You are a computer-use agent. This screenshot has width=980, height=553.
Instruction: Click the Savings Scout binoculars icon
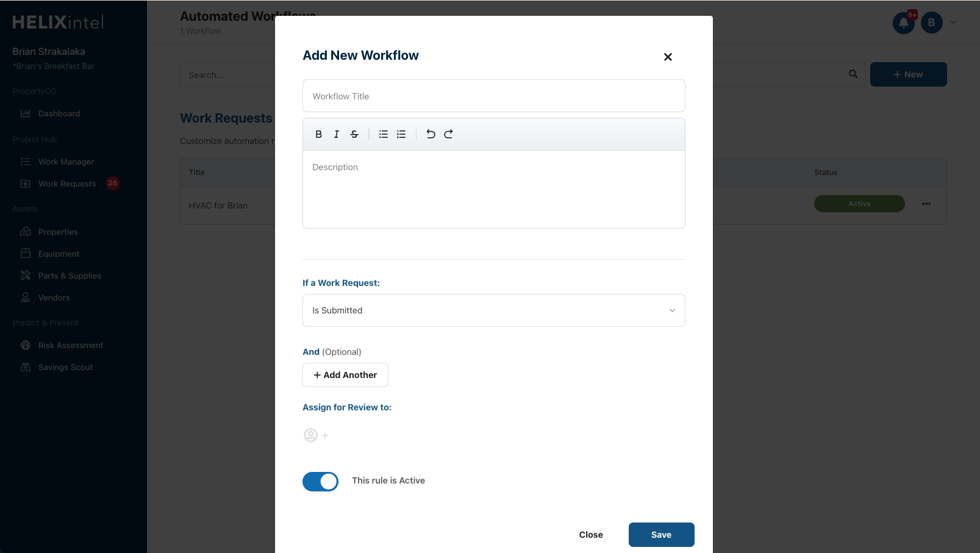click(x=26, y=367)
